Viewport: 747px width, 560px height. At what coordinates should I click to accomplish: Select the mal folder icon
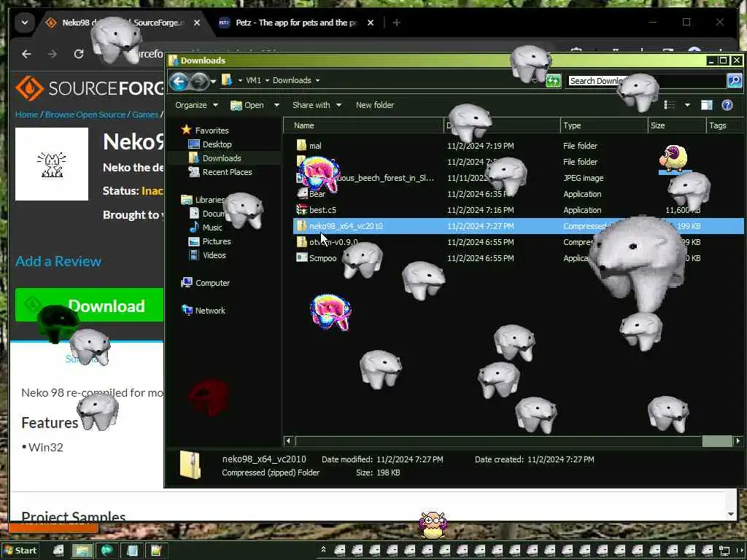[x=301, y=145]
